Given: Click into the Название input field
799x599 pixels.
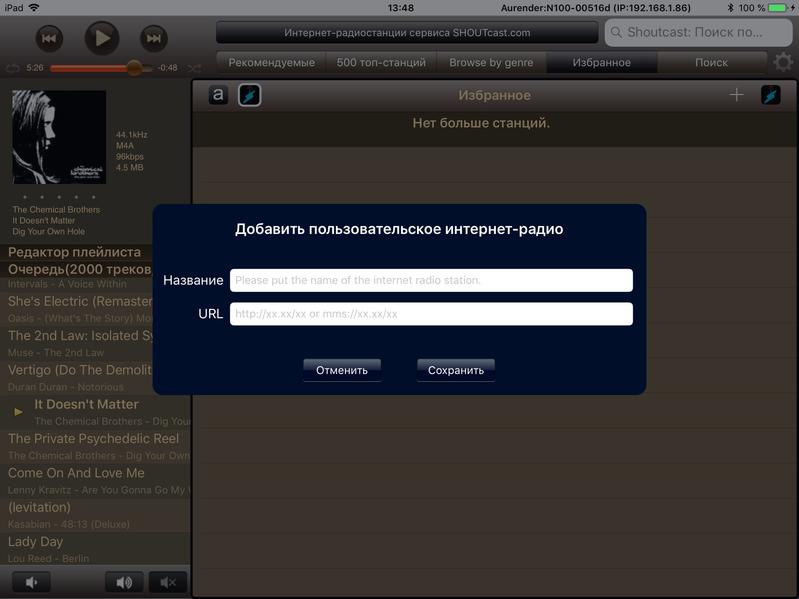Looking at the screenshot, I should tap(431, 280).
